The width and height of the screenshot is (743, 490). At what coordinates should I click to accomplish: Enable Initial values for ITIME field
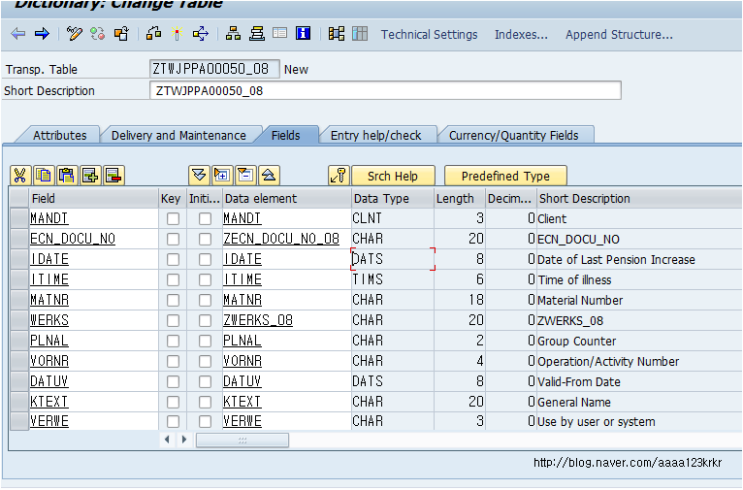205,280
